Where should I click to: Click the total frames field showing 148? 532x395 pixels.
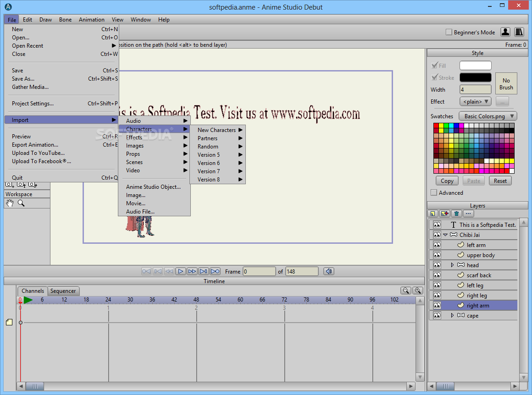[302, 271]
